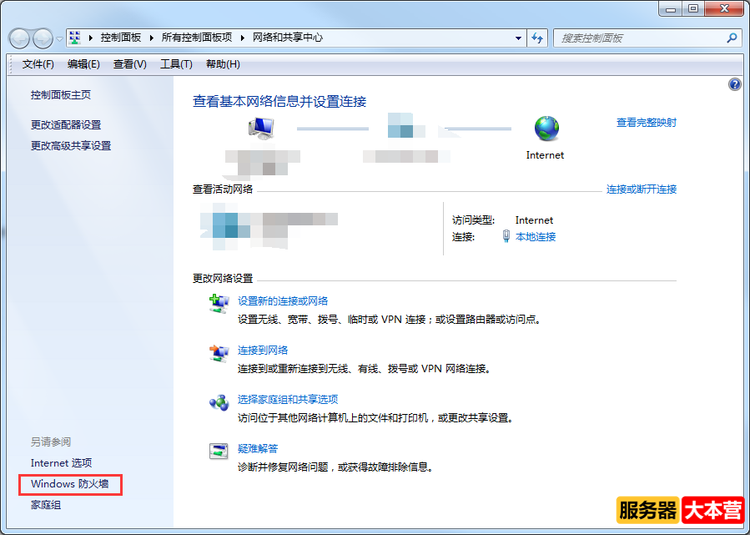Click the Internet globe icon
The width and height of the screenshot is (750, 535).
tap(546, 128)
